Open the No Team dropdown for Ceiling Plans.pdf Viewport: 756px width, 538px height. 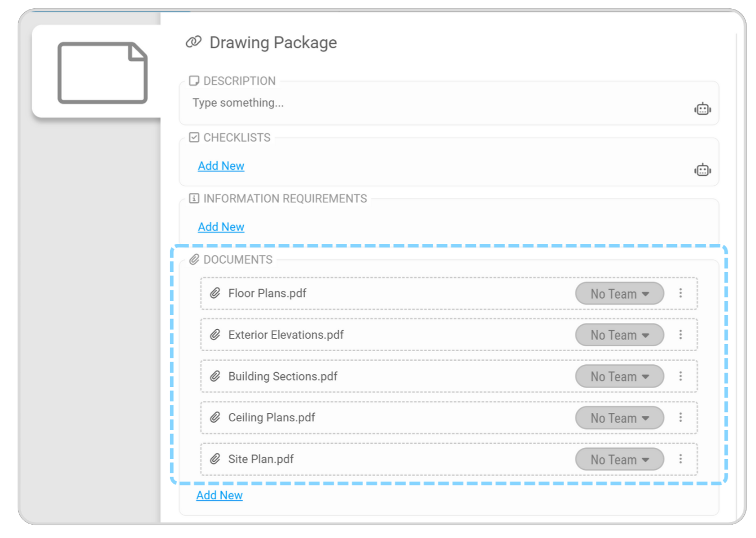(x=619, y=418)
